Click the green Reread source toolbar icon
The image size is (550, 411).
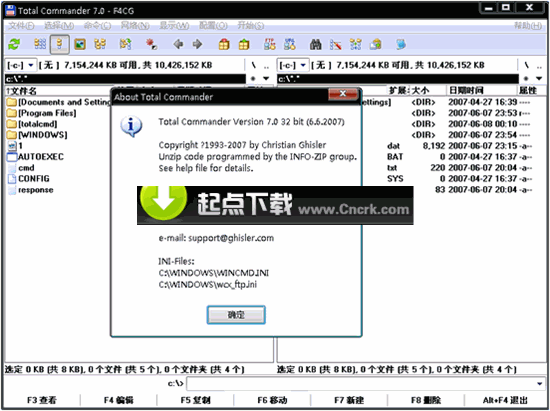tap(14, 44)
